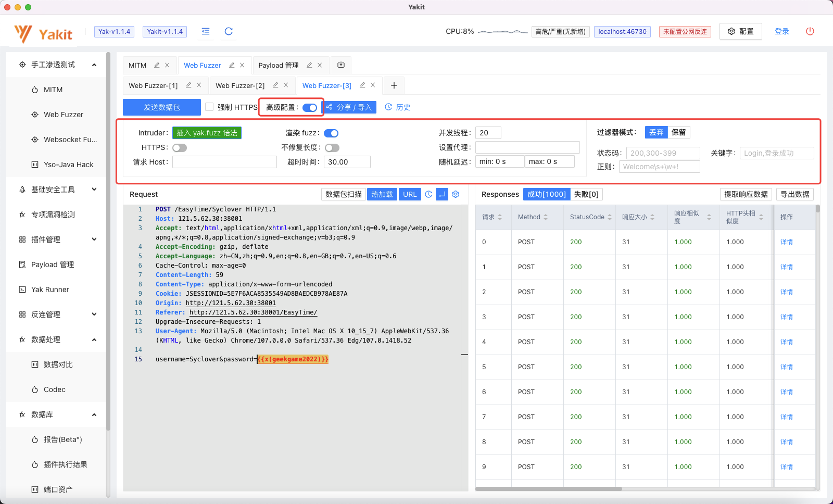
Task: Click the export icon after Payload tab
Action: point(341,65)
